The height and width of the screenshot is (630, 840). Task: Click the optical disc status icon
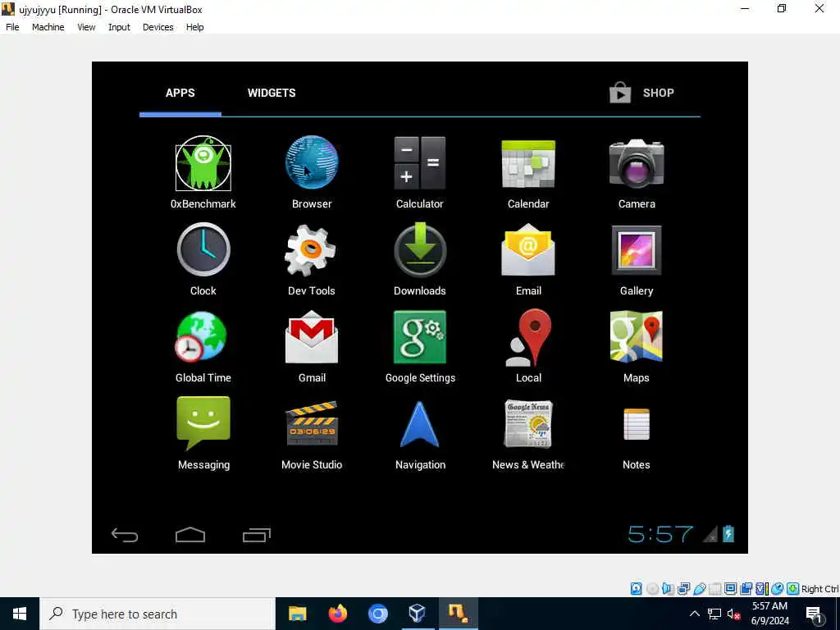tap(652, 589)
